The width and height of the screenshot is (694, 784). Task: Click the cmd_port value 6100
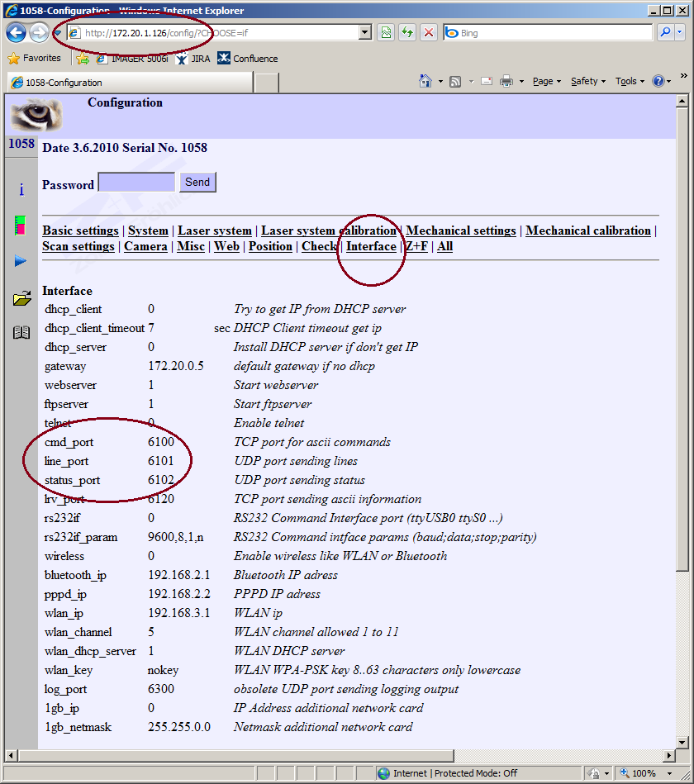pyautogui.click(x=161, y=442)
